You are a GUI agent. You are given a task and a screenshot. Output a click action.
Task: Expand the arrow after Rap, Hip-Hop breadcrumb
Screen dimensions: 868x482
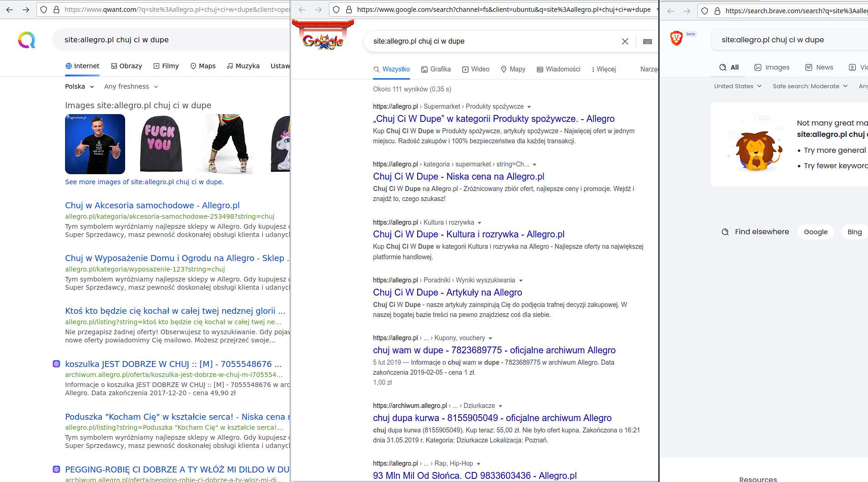pos(479,464)
